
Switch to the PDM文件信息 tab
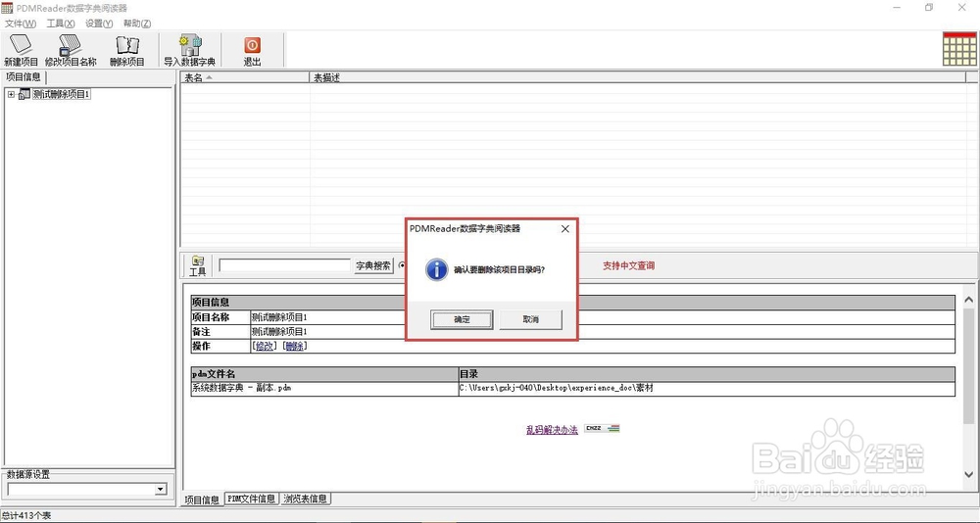(x=251, y=499)
